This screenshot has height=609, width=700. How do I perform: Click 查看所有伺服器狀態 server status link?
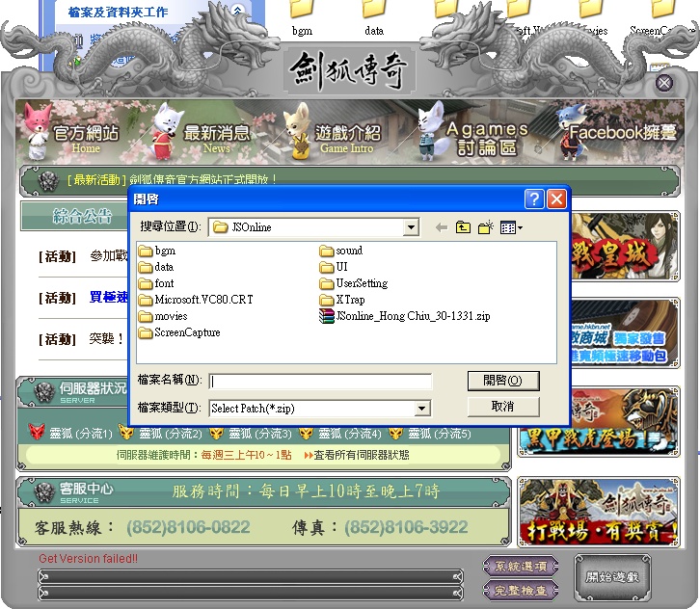[357, 455]
